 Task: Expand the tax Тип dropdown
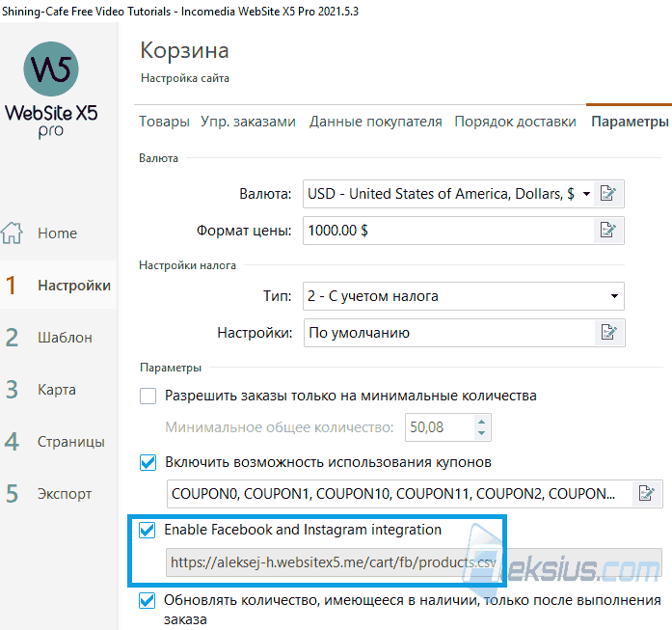tap(614, 296)
